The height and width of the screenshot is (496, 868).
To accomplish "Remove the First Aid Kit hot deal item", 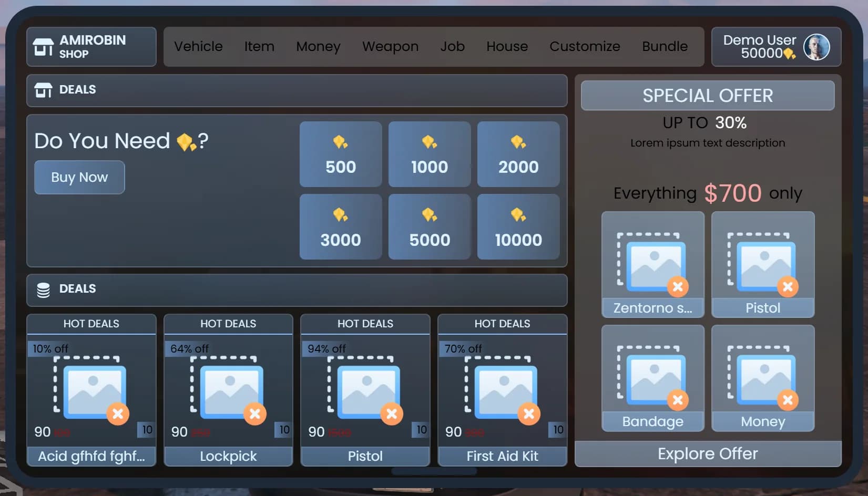I will coord(529,414).
